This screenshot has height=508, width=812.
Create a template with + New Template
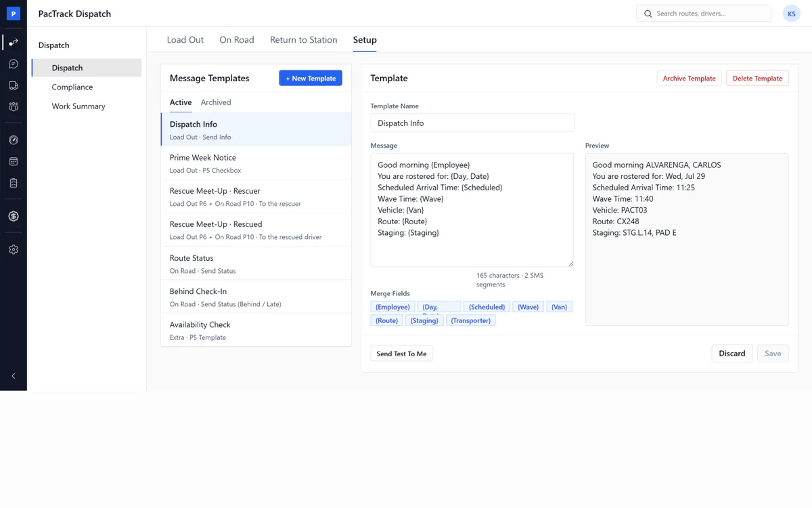311,79
